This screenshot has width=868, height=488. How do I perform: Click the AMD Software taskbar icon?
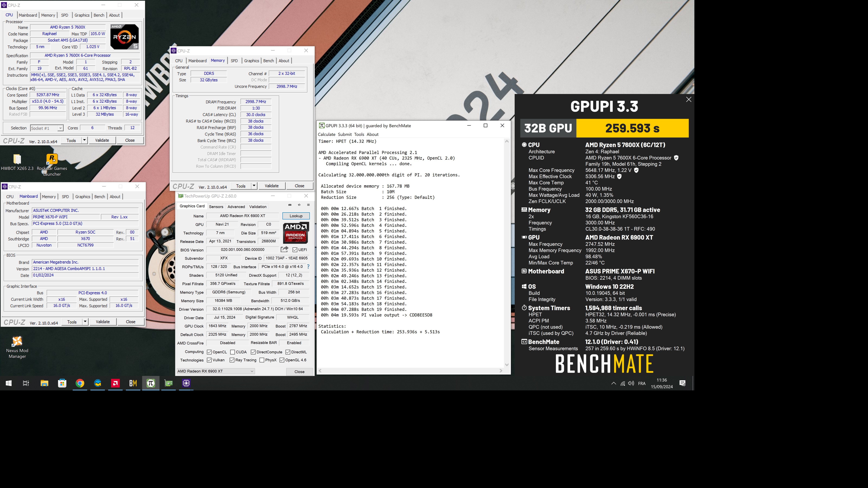coord(115,383)
